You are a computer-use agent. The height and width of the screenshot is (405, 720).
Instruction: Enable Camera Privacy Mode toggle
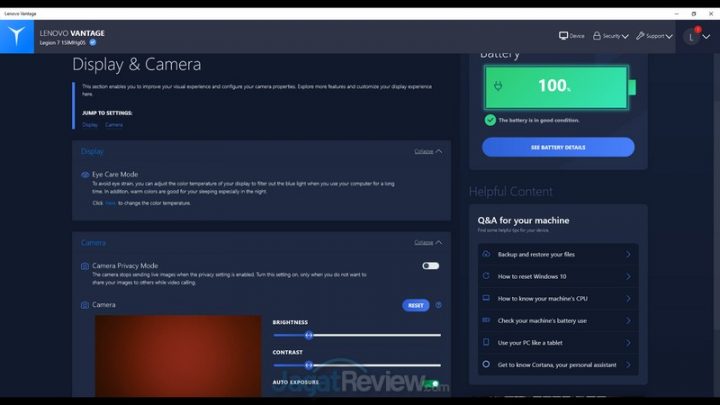pos(430,266)
